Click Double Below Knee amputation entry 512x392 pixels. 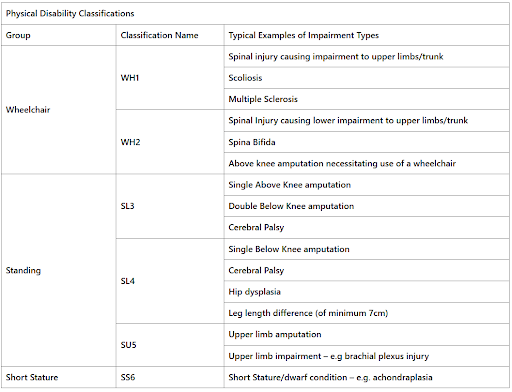pyautogui.click(x=291, y=206)
